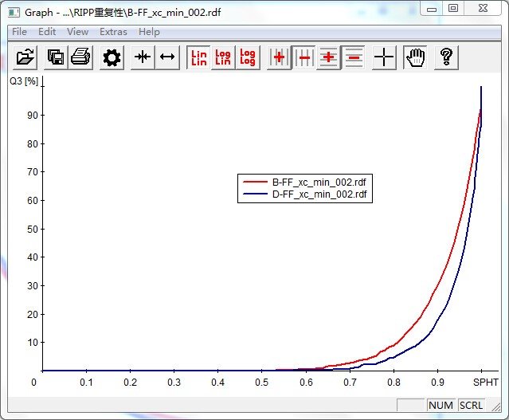Click the open file folder icon

tap(26, 57)
